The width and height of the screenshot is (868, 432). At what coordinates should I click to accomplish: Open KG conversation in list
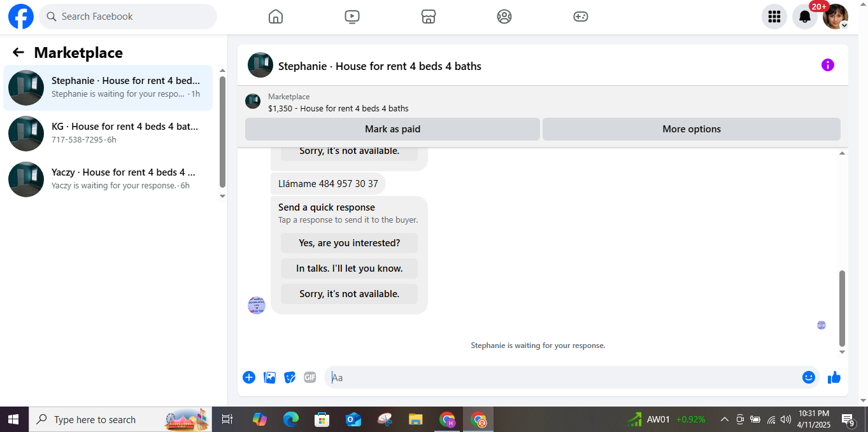pyautogui.click(x=108, y=134)
